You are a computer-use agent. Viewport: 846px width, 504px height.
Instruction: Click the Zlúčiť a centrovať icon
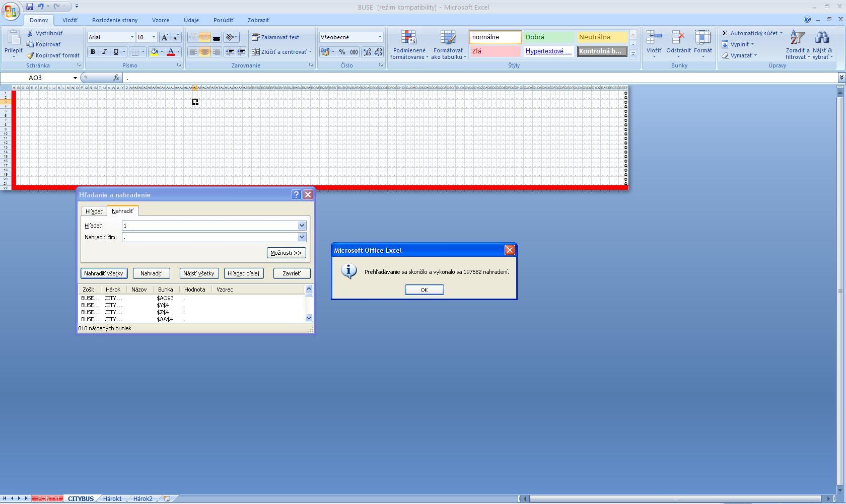point(256,52)
